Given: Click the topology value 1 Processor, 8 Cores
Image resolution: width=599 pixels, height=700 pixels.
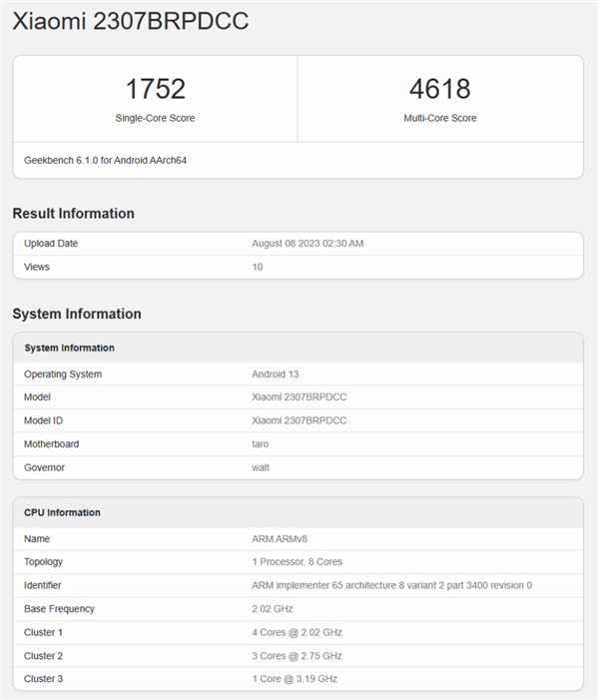Looking at the screenshot, I should click(x=297, y=562).
